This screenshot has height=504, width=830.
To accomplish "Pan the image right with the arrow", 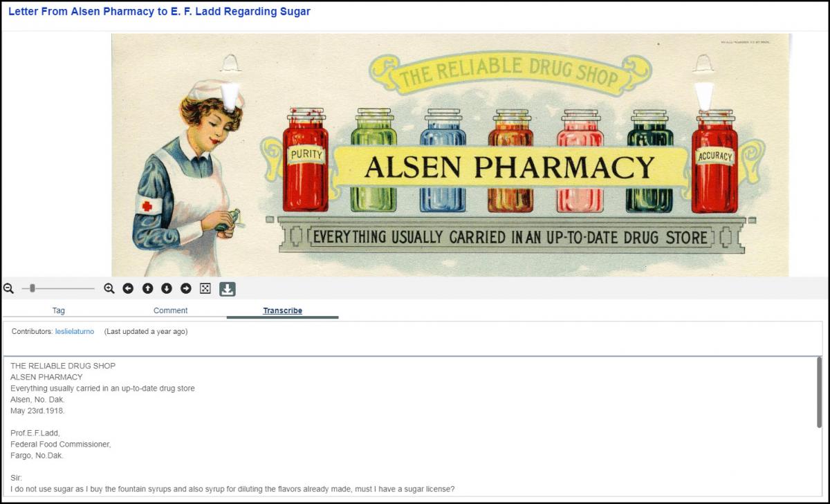I will pyautogui.click(x=186, y=288).
